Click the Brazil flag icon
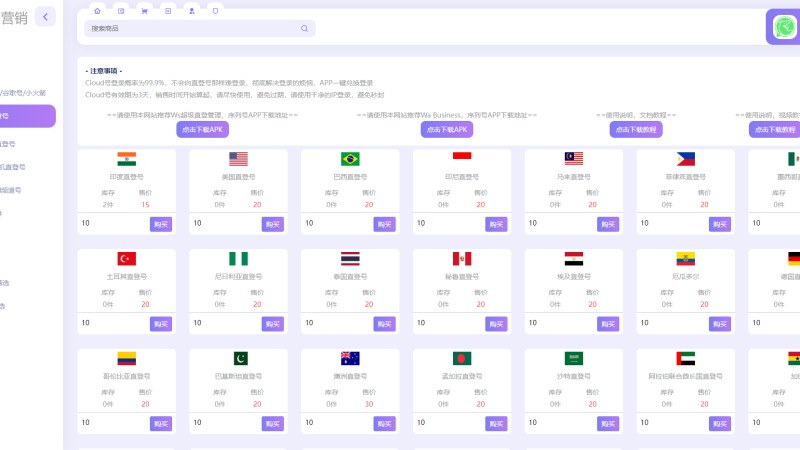The width and height of the screenshot is (800, 450). (350, 159)
